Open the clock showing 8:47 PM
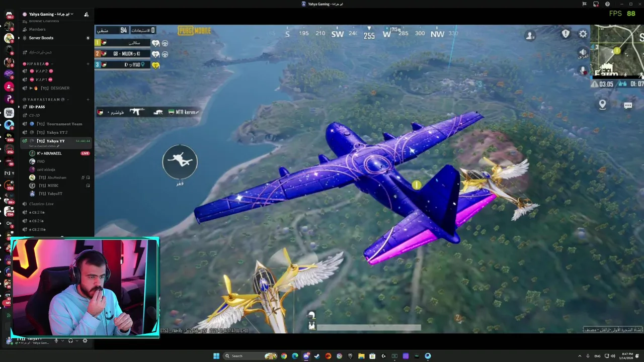Screen dimensions: 644x362 pyautogui.click(x=626, y=356)
